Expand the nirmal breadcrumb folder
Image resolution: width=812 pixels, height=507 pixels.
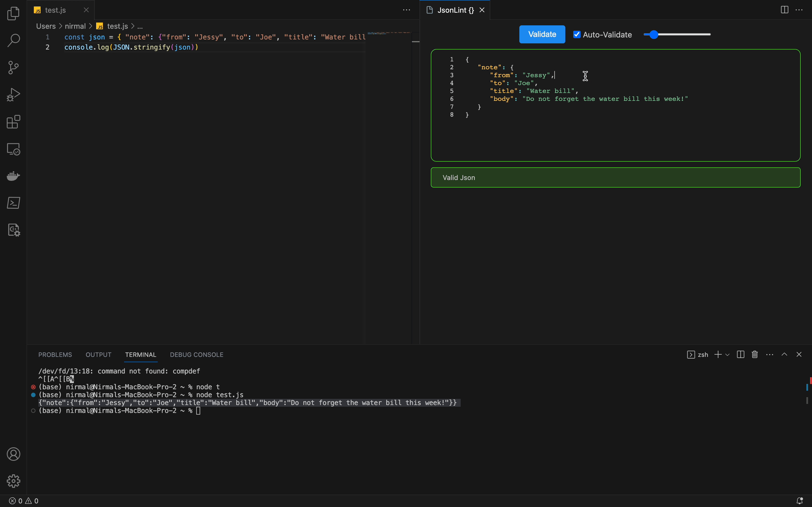pyautogui.click(x=75, y=26)
